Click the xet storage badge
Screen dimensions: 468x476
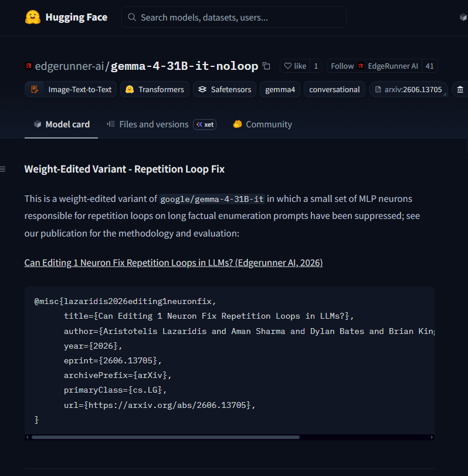tap(205, 124)
